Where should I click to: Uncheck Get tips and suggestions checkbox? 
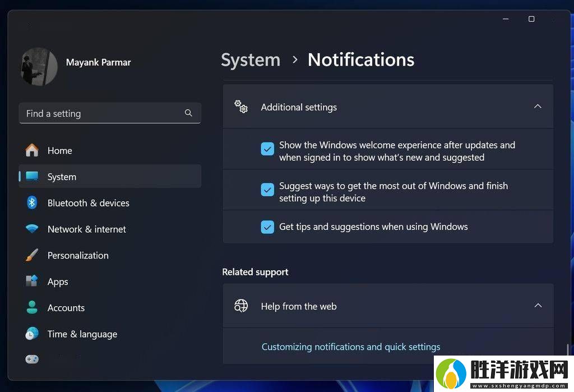[x=267, y=227]
